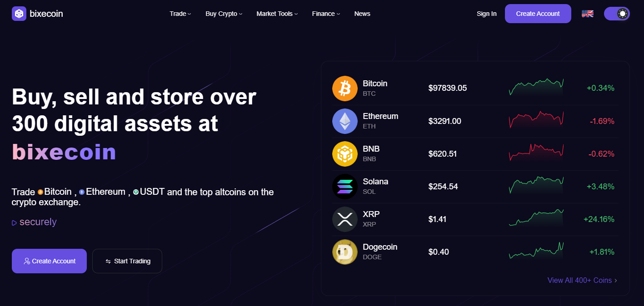Go to the News page
This screenshot has height=306, width=644.
point(362,14)
